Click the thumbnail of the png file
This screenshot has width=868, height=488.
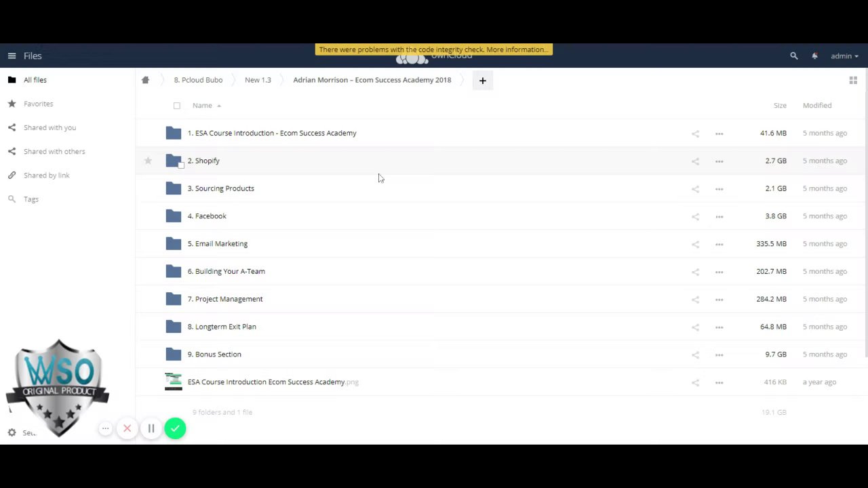(174, 382)
